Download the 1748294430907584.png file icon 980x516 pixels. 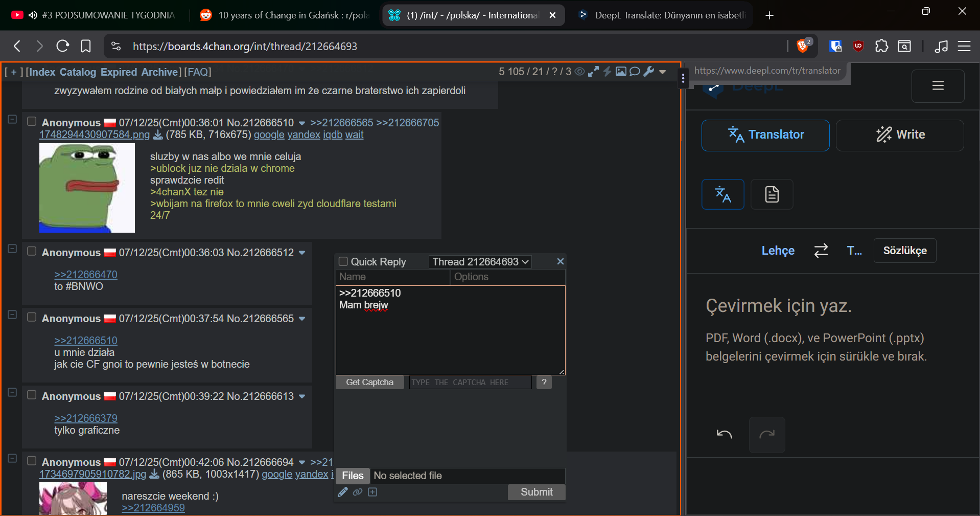point(158,135)
